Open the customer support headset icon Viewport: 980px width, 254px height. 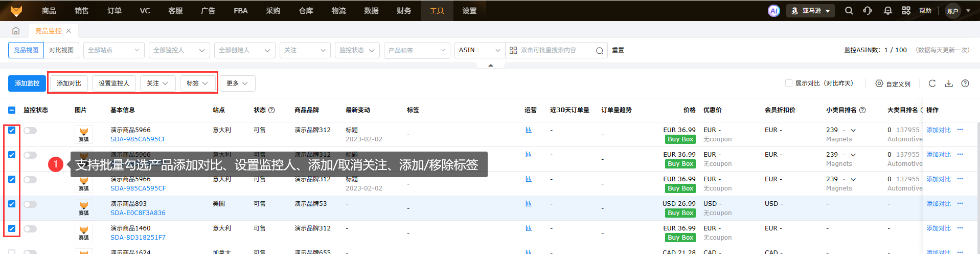point(868,11)
